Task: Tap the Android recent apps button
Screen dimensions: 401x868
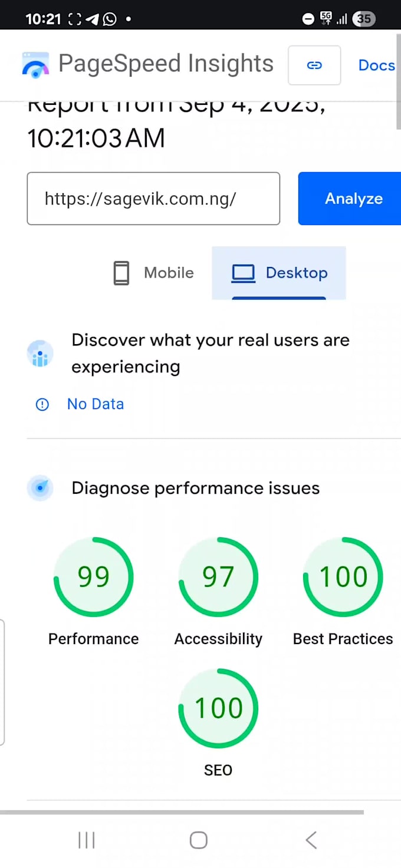Action: (87, 840)
